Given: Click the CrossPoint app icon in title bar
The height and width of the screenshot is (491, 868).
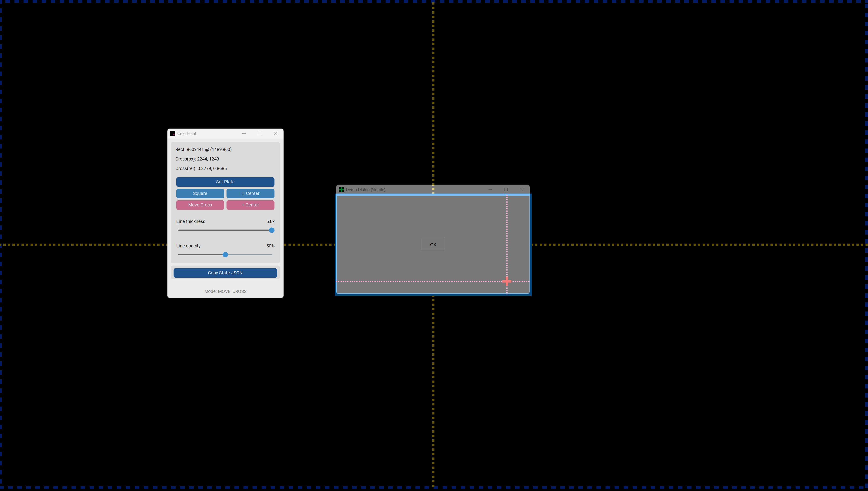Looking at the screenshot, I should 173,134.
